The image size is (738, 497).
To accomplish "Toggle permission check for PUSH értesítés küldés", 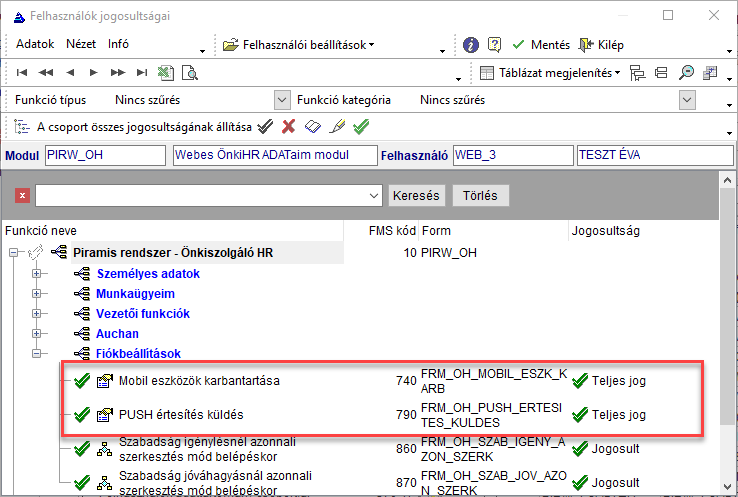I will point(82,413).
